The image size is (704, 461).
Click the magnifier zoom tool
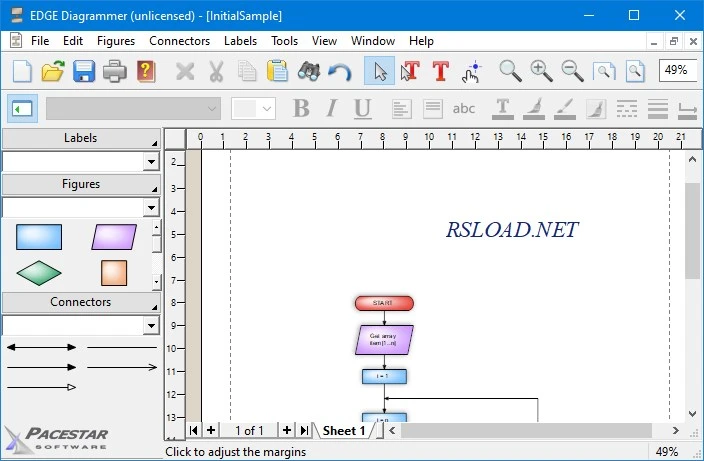[510, 71]
